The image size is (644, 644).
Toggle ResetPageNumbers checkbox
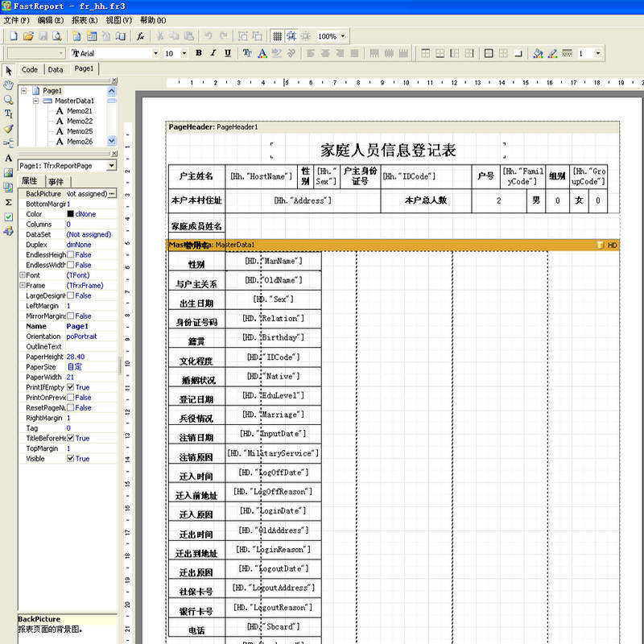(x=70, y=408)
